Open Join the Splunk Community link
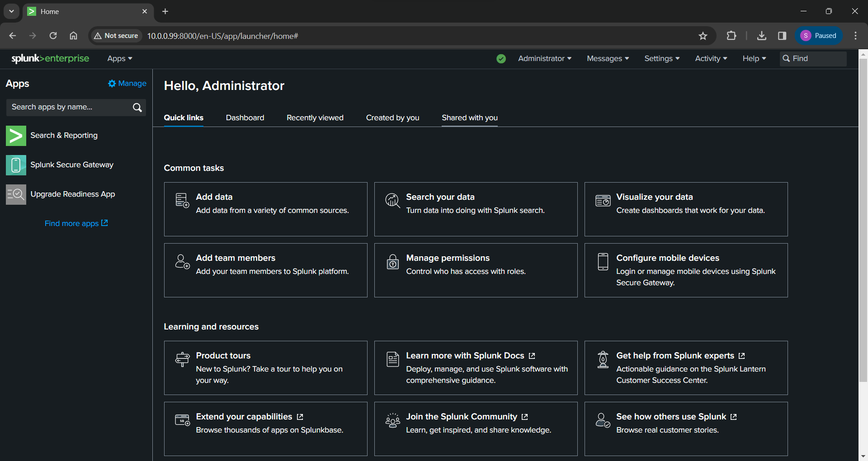Screen dimensions: 868x461 point(467,417)
